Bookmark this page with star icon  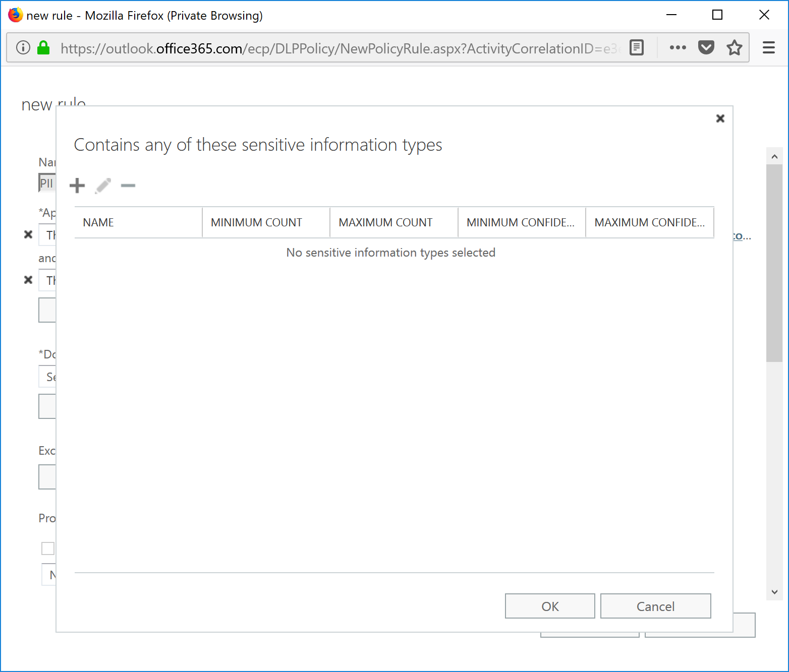tap(734, 48)
